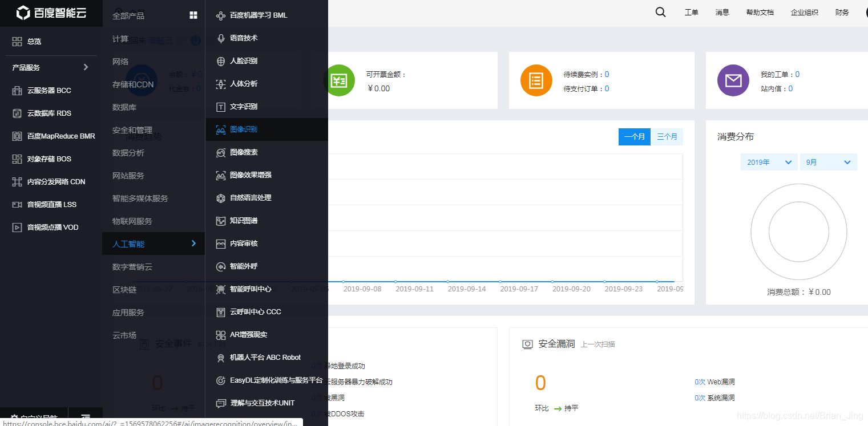This screenshot has width=868, height=426.
Task: Click the 内容审核 icon
Action: pos(221,244)
